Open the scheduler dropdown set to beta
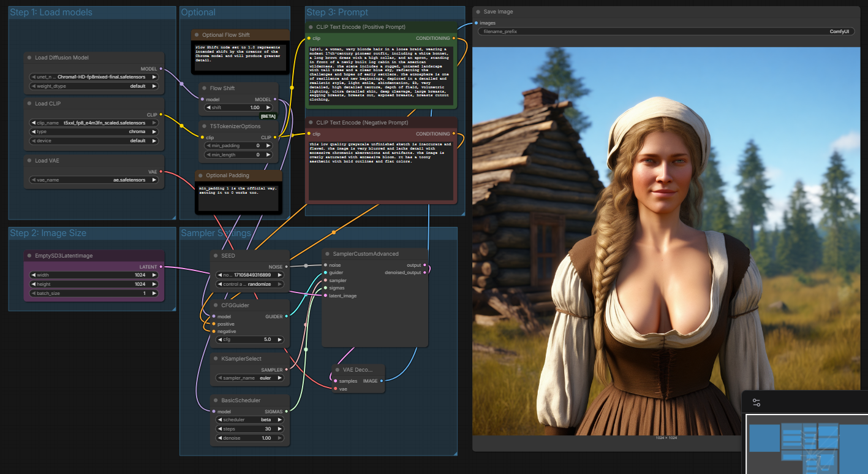This screenshot has width=868, height=474. point(249,420)
